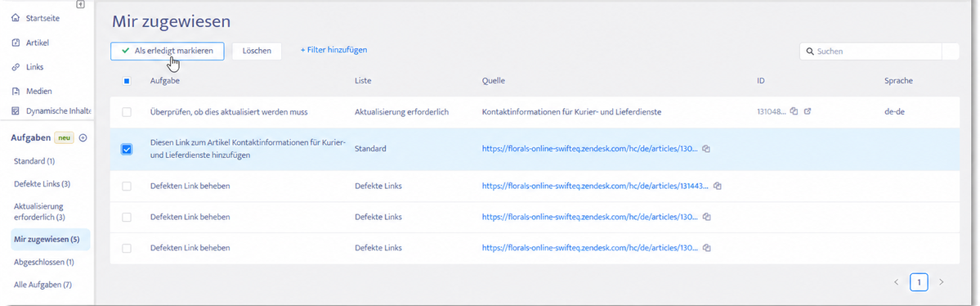Image resolution: width=980 pixels, height=306 pixels.
Task: Click 'Überprüfen, ob dies aktualisiert werden muss'
Action: pyautogui.click(x=230, y=112)
